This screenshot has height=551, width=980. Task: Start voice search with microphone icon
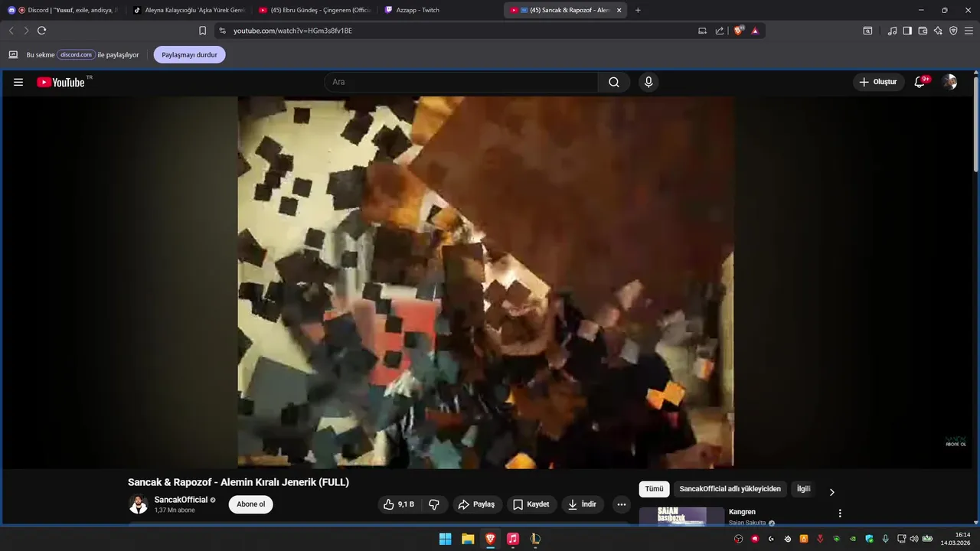[648, 82]
